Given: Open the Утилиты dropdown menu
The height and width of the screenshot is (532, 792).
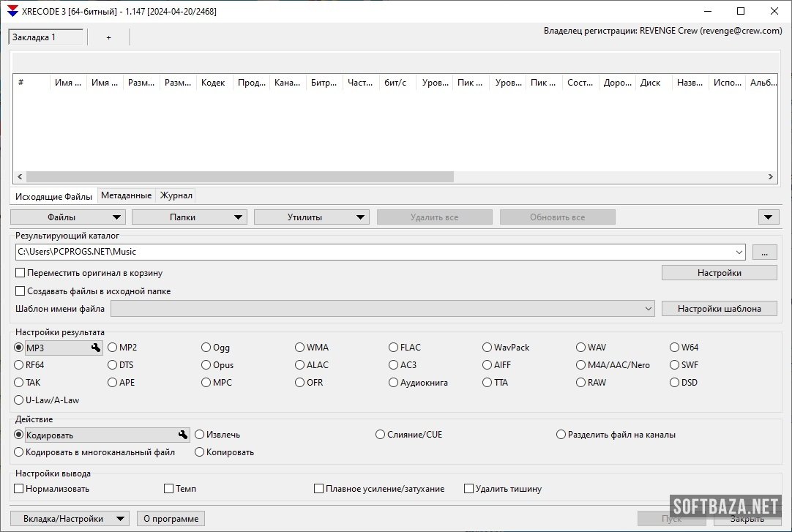Looking at the screenshot, I should 311,217.
